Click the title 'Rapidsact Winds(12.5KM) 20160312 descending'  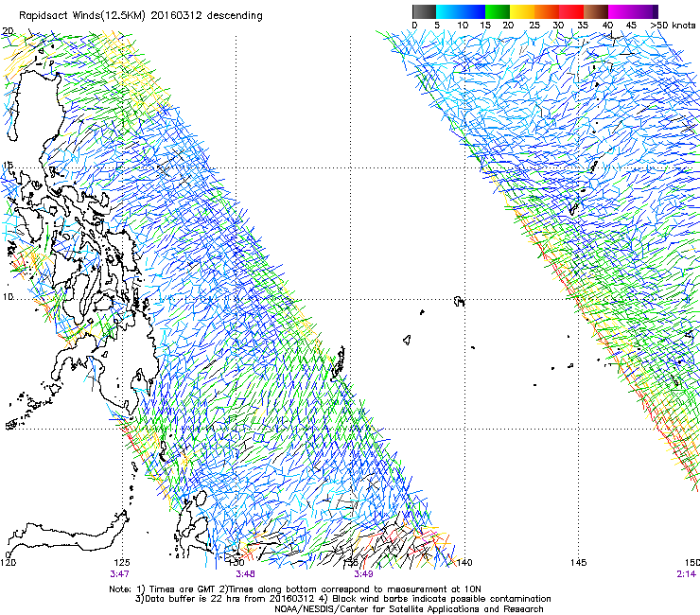point(141,16)
